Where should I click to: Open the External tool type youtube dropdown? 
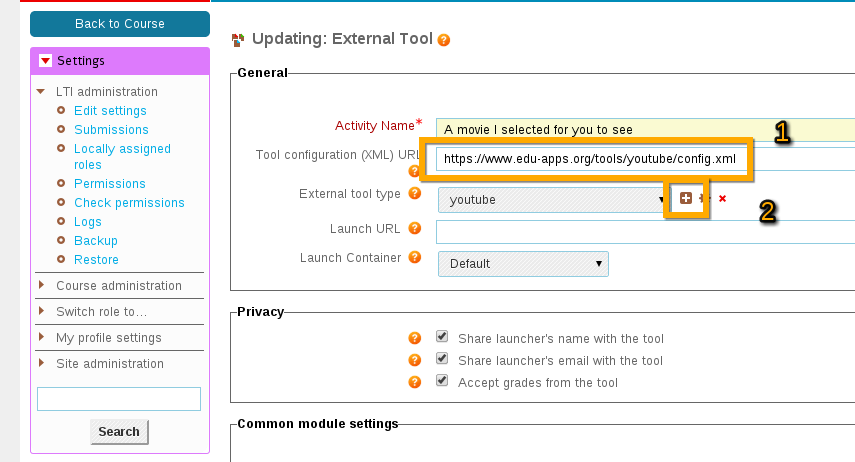[x=554, y=200]
